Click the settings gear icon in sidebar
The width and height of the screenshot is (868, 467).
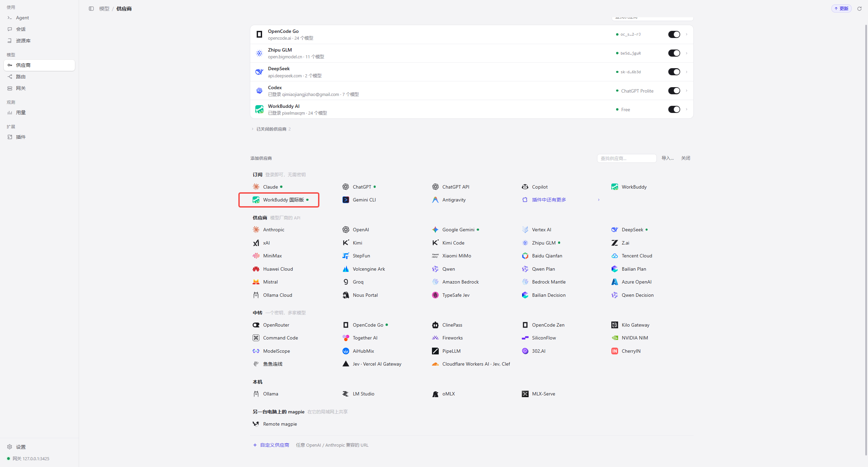(10, 447)
